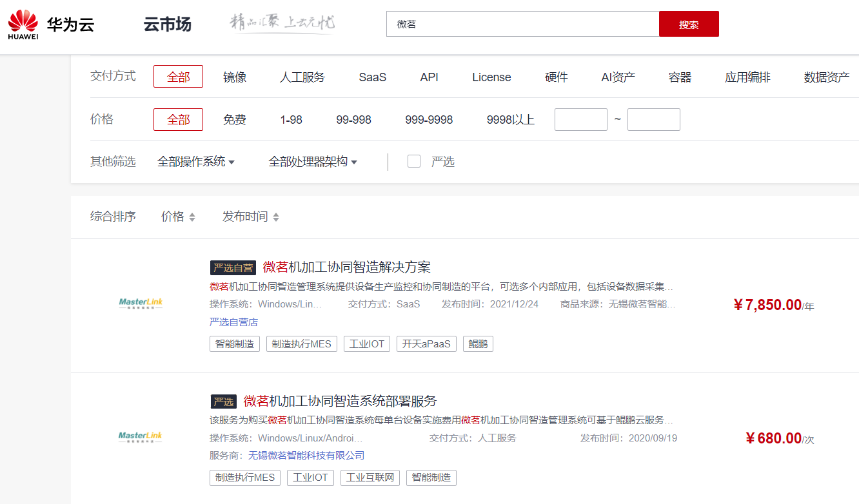Screen dimensions: 859x504
Task: Click 智能制造 tag in first product
Action: [x=235, y=344]
